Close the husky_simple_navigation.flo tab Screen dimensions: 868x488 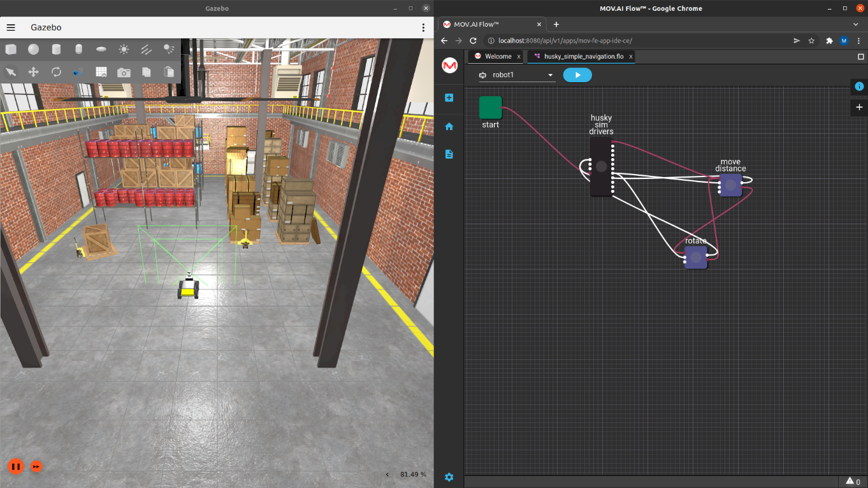tap(631, 57)
